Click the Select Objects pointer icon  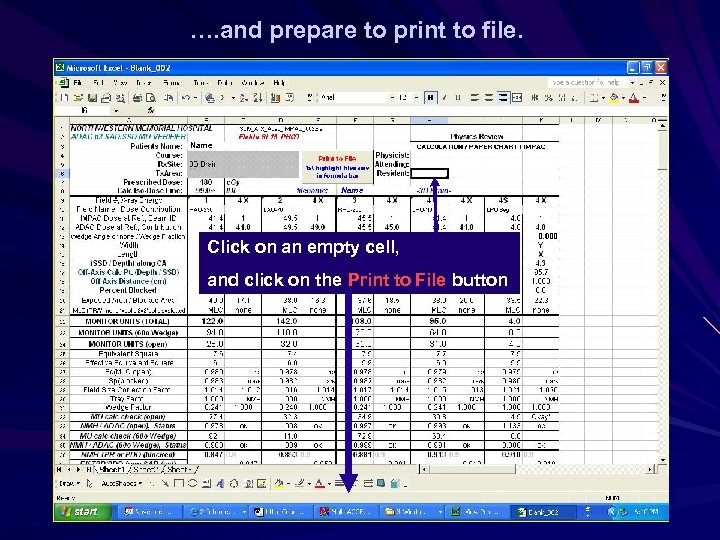[89, 483]
